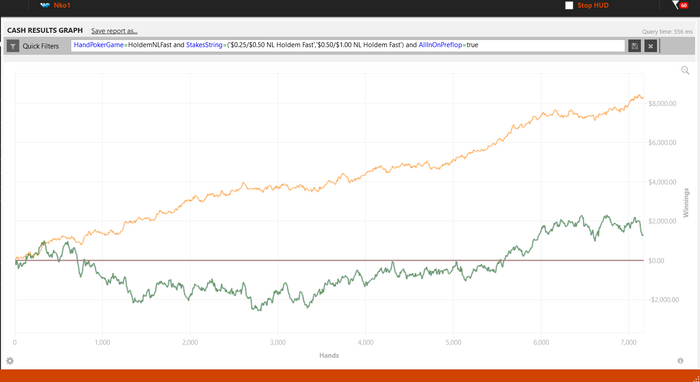Clear the filter with the X icon
The width and height of the screenshot is (700, 382).
point(650,46)
